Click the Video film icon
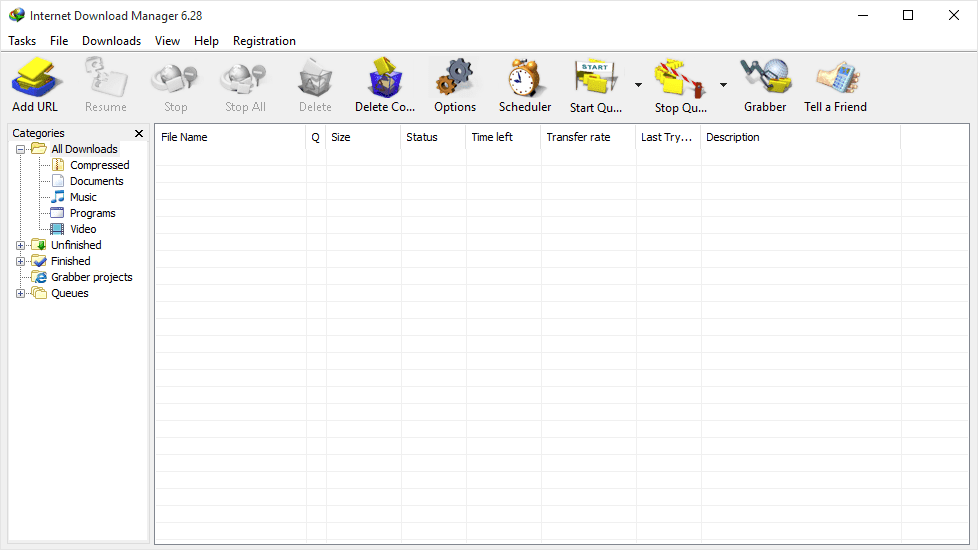This screenshot has width=978, height=550. (x=57, y=229)
